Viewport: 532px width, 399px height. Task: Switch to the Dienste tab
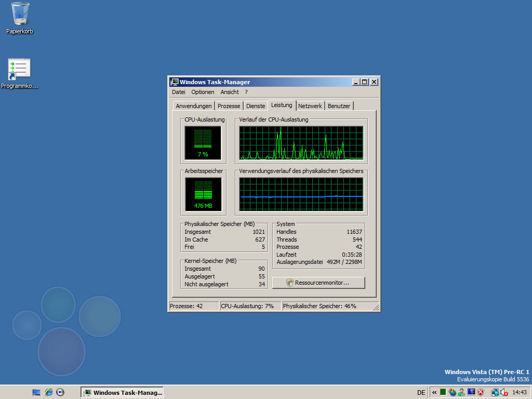tap(256, 106)
